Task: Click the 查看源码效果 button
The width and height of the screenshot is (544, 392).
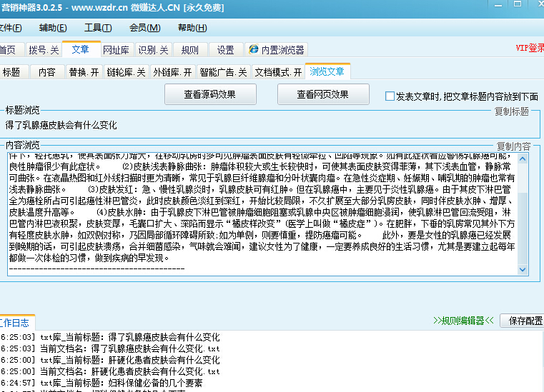Action: pyautogui.click(x=210, y=94)
